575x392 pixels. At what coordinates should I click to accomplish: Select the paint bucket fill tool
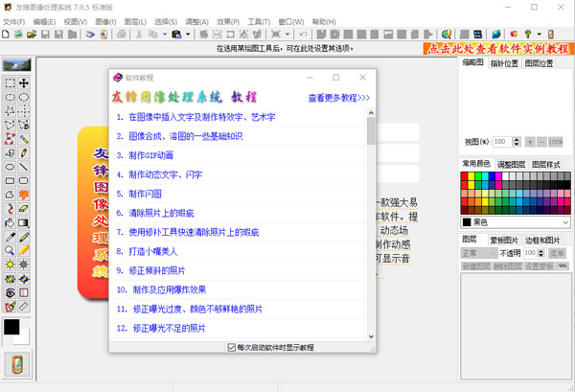click(x=10, y=221)
